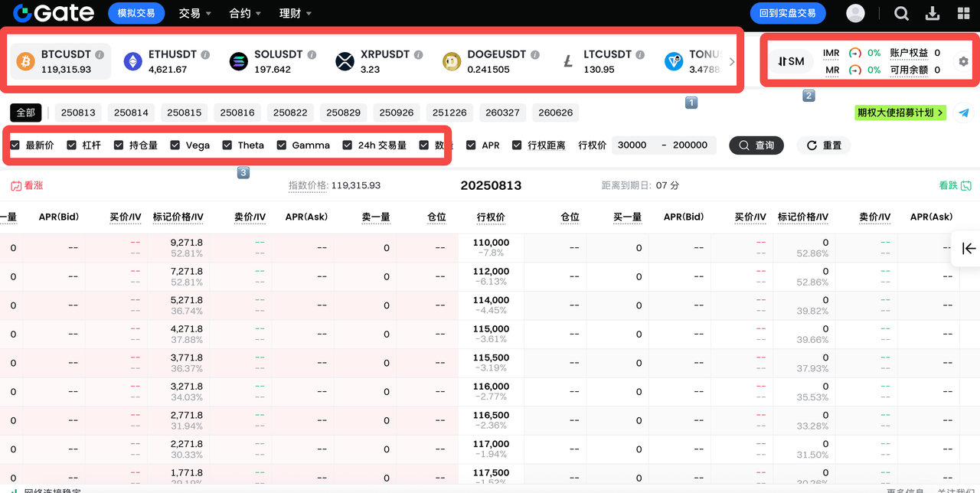Disable the APR column checkbox

[471, 145]
